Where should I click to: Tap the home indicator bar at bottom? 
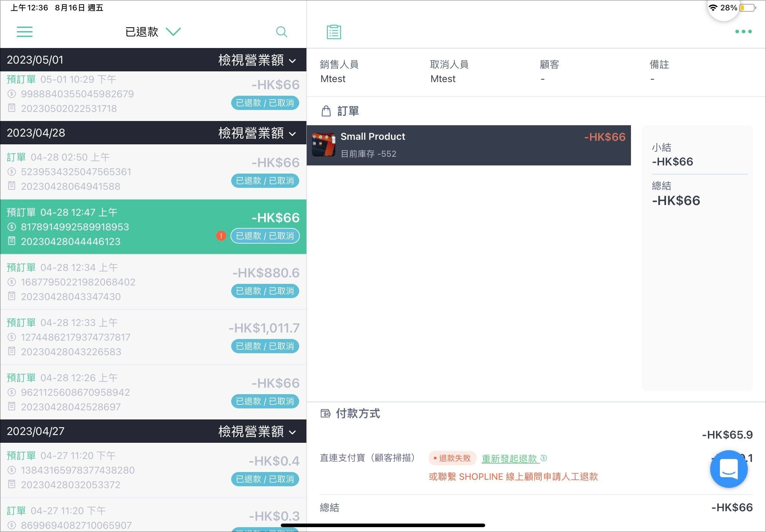tap(383, 525)
